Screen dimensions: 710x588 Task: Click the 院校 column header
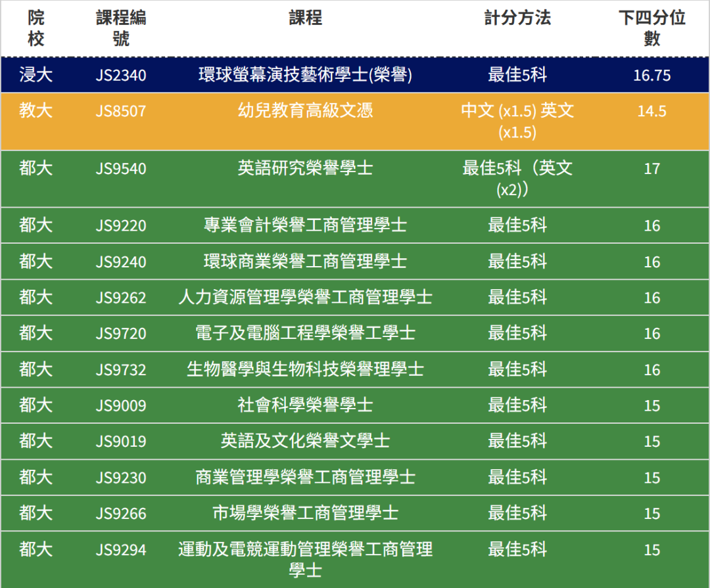point(35,28)
